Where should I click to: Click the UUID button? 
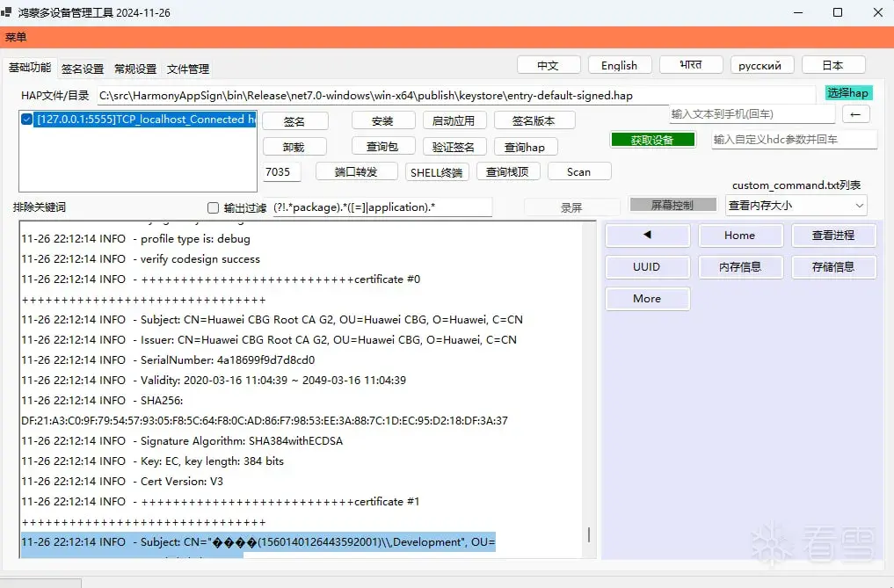(648, 267)
